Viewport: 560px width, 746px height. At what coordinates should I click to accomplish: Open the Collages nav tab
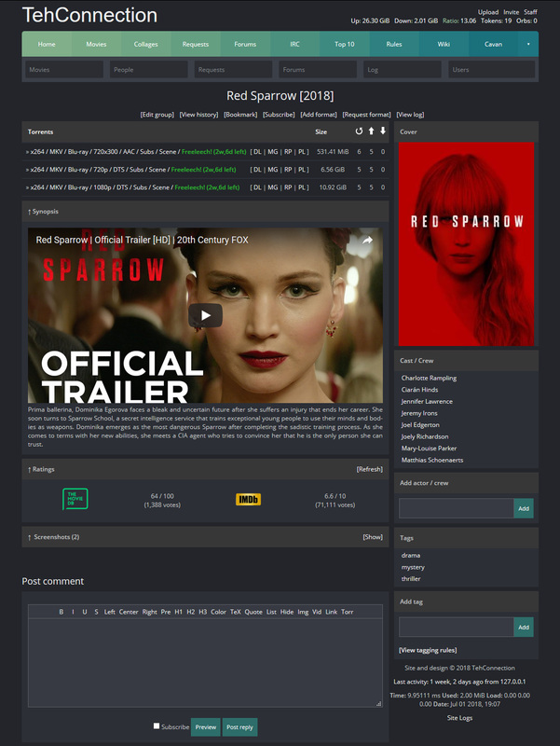click(146, 44)
